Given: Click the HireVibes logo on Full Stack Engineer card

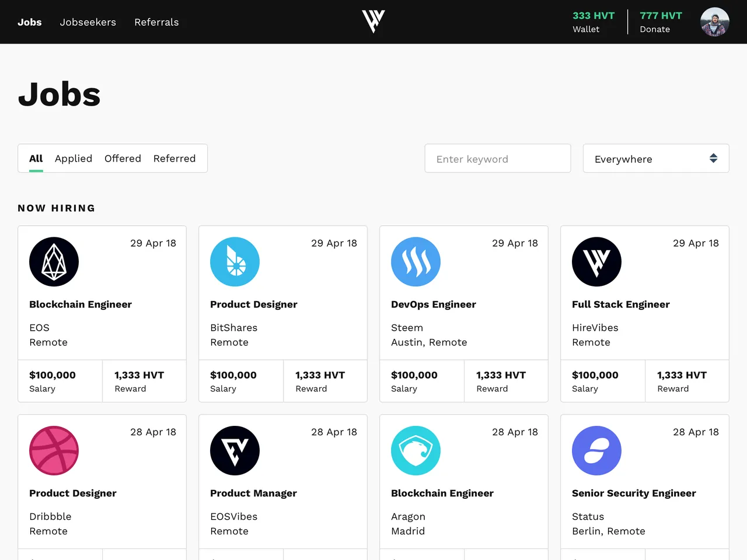Looking at the screenshot, I should click(x=597, y=262).
